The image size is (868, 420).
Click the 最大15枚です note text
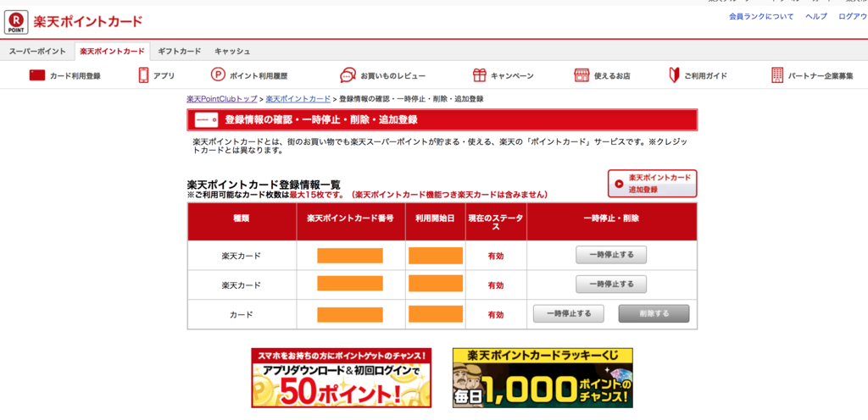tap(317, 195)
